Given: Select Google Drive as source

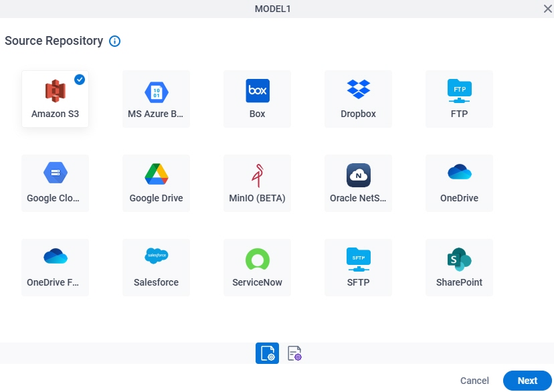Looking at the screenshot, I should click(156, 183).
